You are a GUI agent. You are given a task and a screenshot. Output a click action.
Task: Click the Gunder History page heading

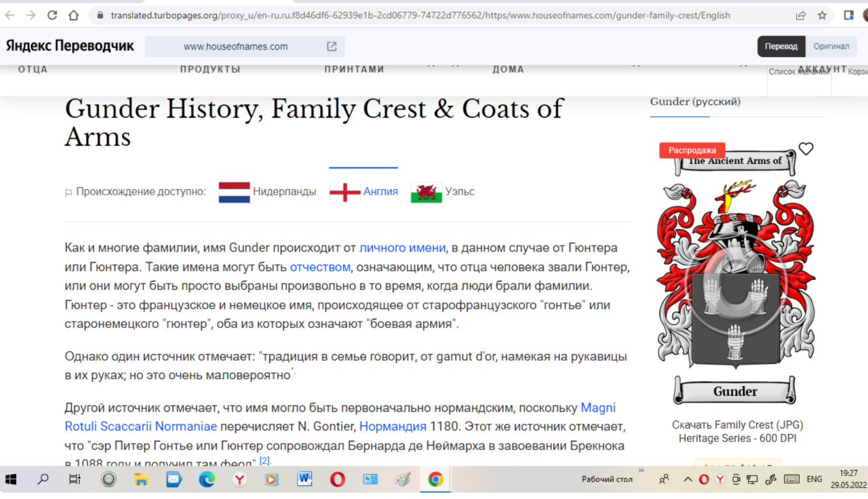click(313, 123)
